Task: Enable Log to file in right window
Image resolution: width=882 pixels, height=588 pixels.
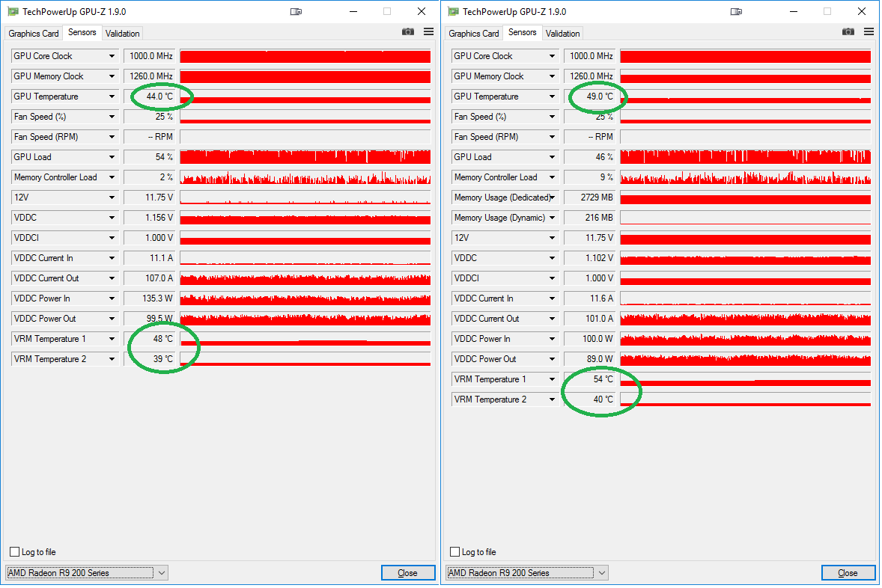Action: [455, 552]
